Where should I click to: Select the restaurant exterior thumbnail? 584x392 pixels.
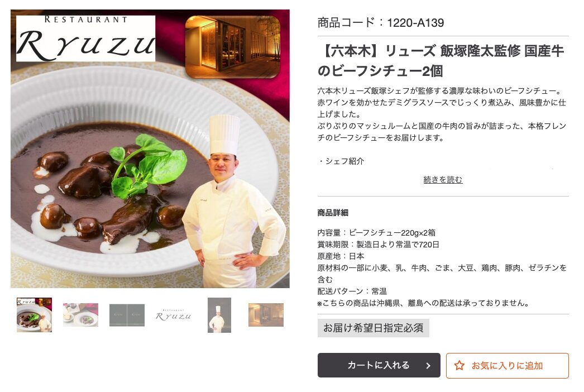(x=266, y=315)
